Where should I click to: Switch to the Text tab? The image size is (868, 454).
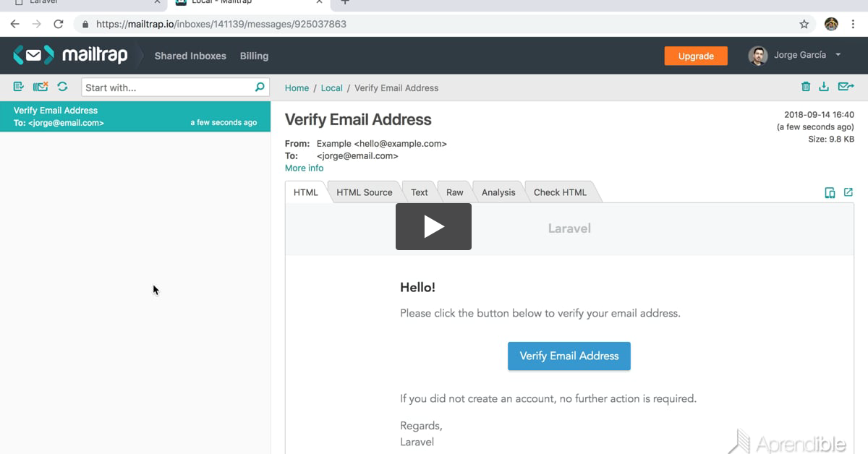pyautogui.click(x=420, y=192)
